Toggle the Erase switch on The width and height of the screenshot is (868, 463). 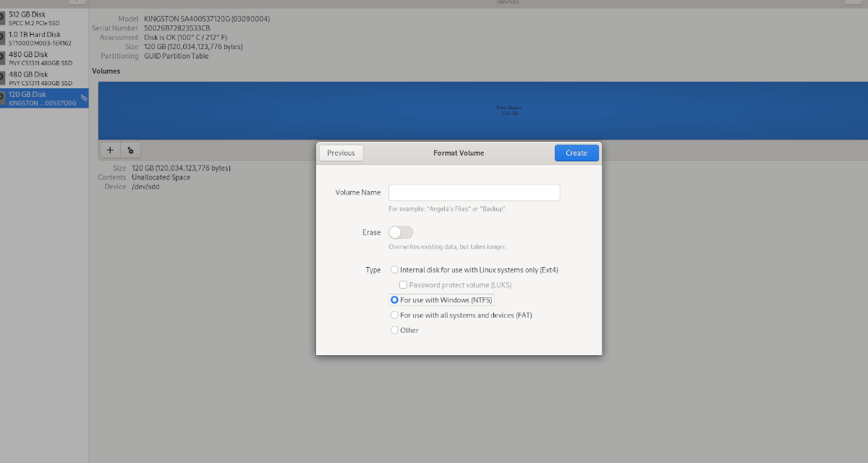[x=400, y=231]
